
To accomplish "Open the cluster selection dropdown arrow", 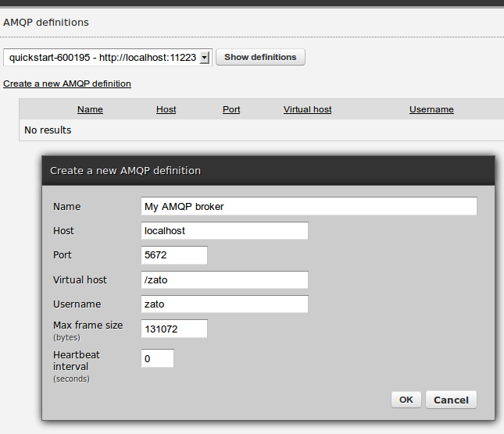I will [x=205, y=58].
